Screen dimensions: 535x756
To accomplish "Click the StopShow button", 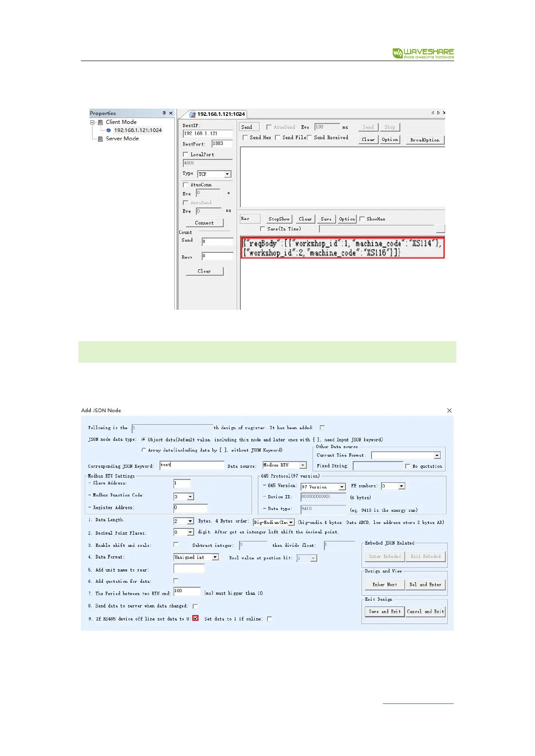I will (x=279, y=219).
